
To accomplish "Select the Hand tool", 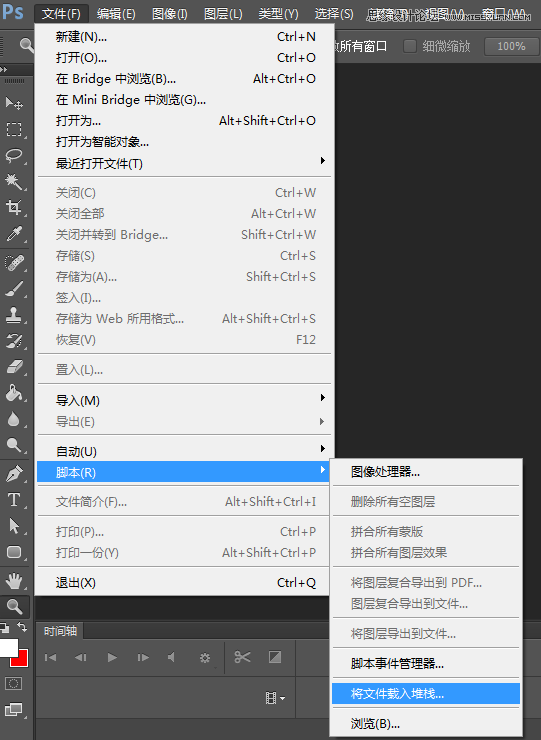I will coord(14,580).
